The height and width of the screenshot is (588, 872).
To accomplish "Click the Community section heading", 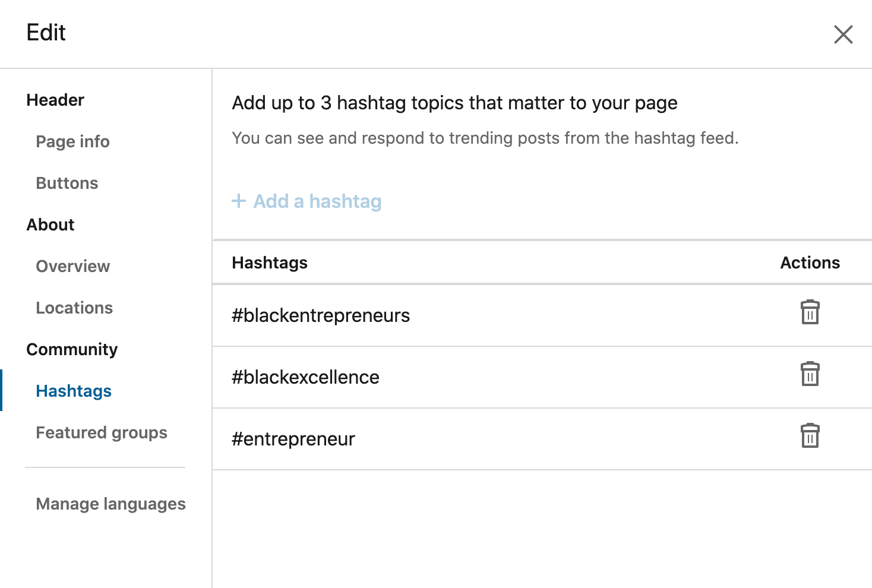I will coord(72,349).
